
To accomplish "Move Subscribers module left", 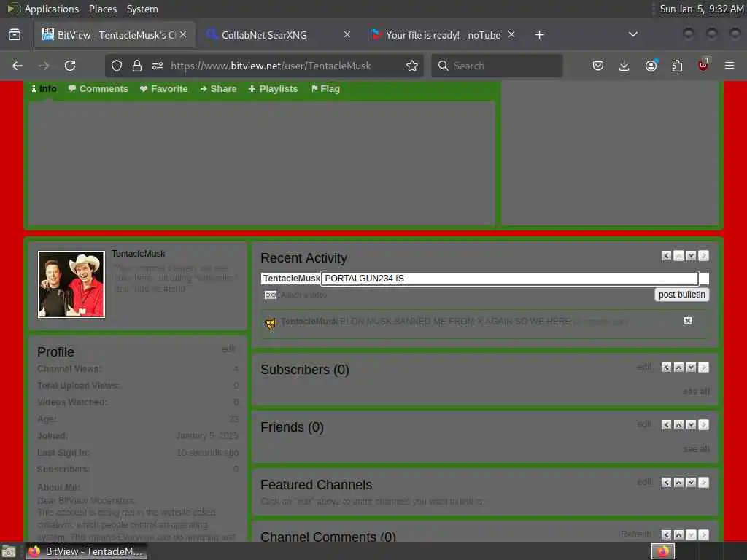I will [667, 367].
